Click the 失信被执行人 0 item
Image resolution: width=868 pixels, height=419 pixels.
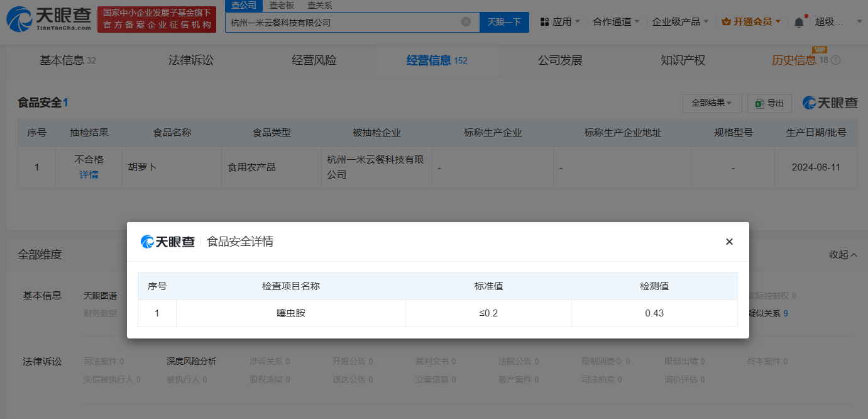[x=113, y=379]
